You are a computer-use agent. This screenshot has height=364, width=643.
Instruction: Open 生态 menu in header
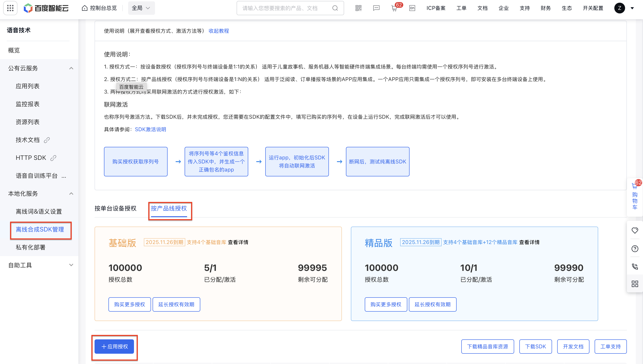point(567,8)
